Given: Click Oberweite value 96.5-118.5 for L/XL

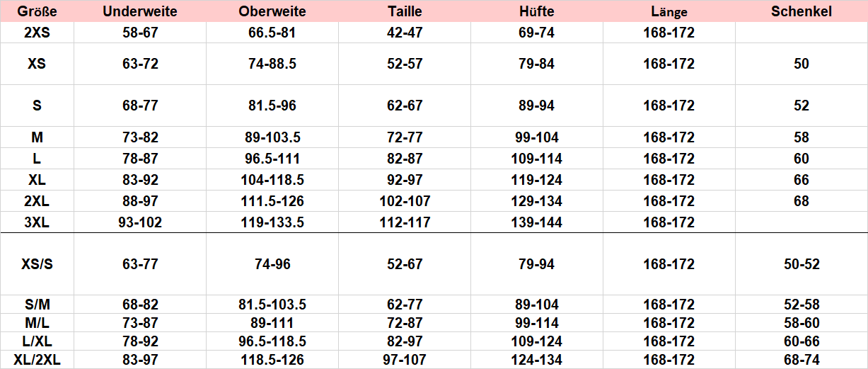Looking at the screenshot, I should point(272,341).
